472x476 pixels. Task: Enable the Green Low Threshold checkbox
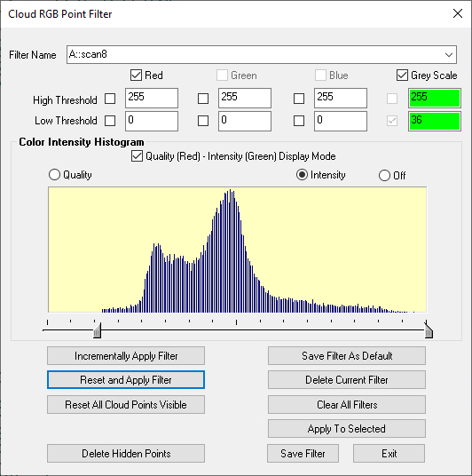pos(203,121)
